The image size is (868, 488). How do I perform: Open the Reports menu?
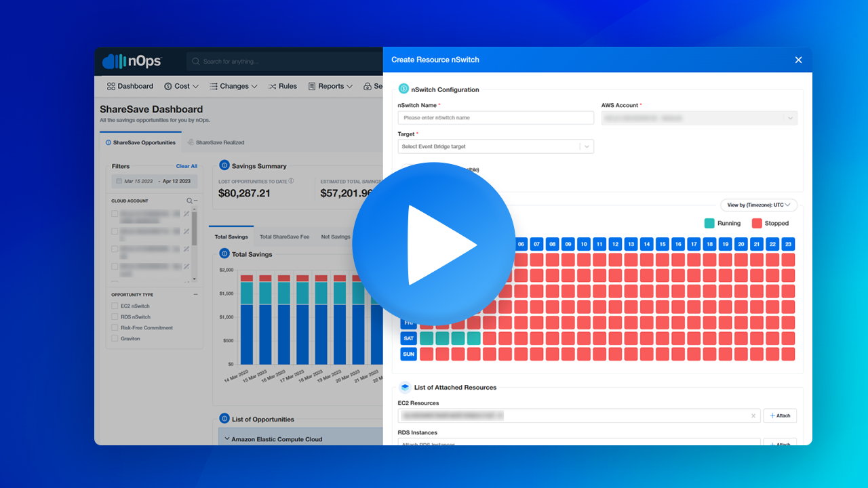pos(330,86)
